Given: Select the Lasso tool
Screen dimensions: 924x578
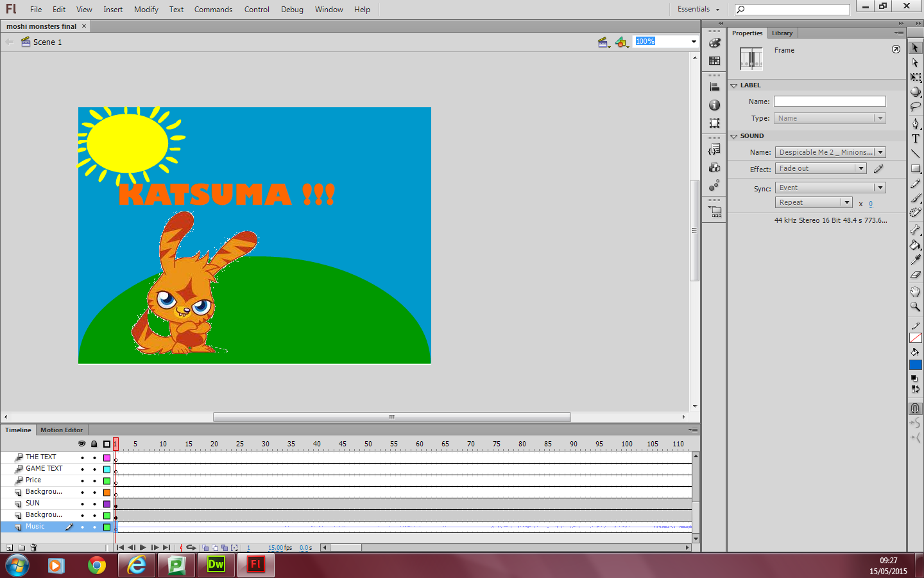Looking at the screenshot, I should 916,107.
